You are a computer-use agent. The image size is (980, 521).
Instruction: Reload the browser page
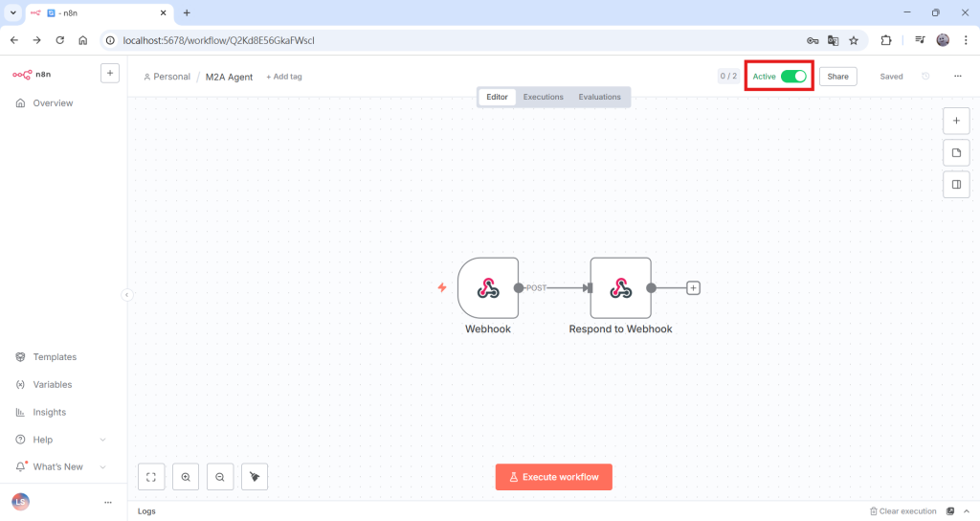(x=60, y=40)
